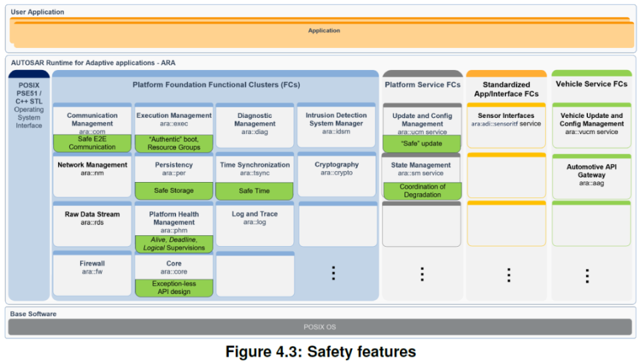Click the AUTOSAR Runtime for Adaptive applications label
This screenshot has height=364, width=640.
click(93, 63)
